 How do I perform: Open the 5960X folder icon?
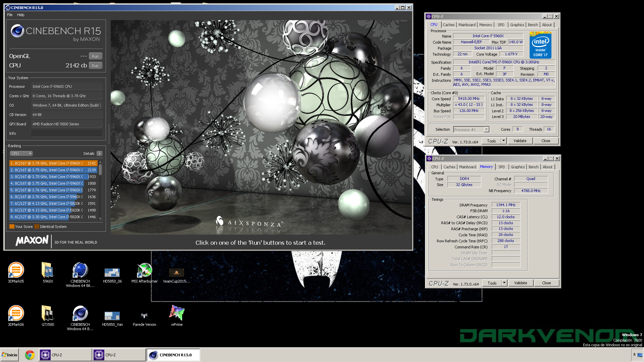(48, 273)
